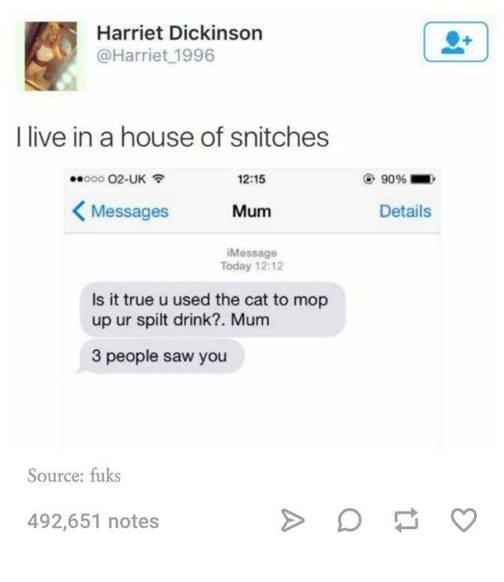This screenshot has height=582, width=504.
Task: Open the reply speech bubble icon
Action: point(349,520)
